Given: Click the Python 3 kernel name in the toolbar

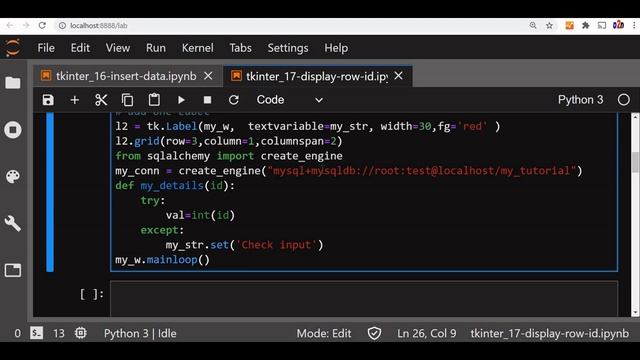Looking at the screenshot, I should (580, 100).
